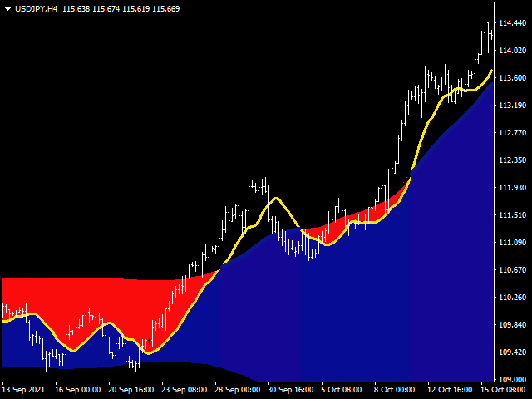Click the 110.670 price label
This screenshot has height=399, width=532.
click(x=512, y=270)
